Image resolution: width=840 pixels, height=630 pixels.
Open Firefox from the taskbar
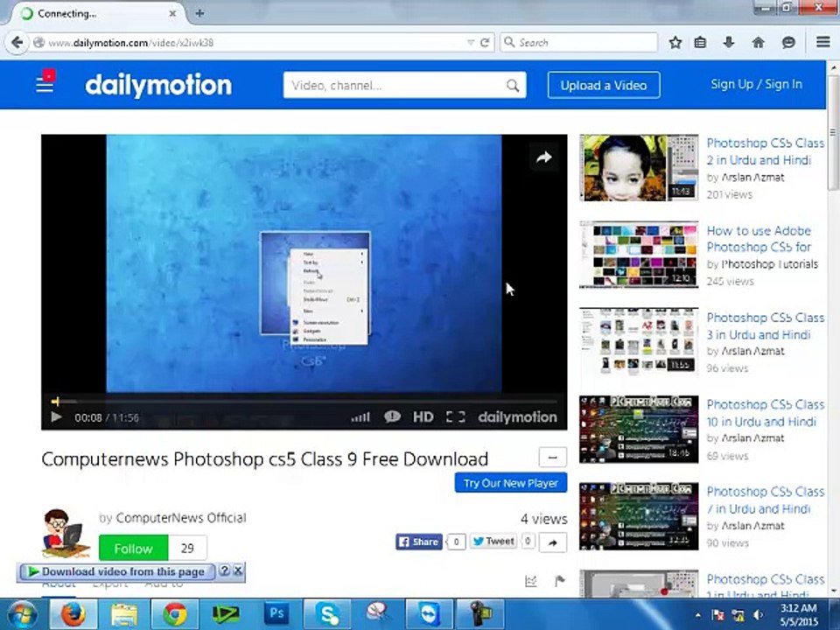point(73,614)
